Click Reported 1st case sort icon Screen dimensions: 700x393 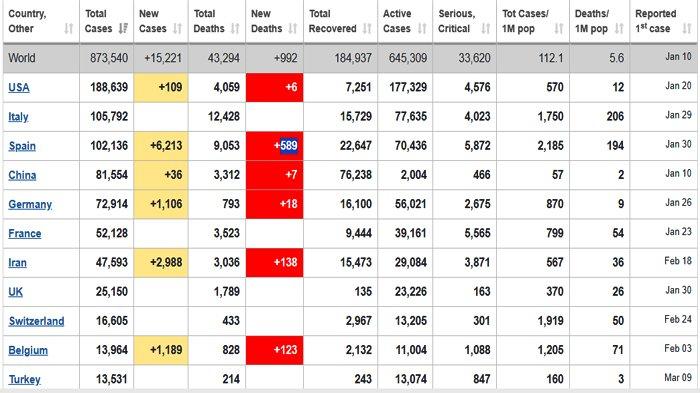(x=687, y=29)
